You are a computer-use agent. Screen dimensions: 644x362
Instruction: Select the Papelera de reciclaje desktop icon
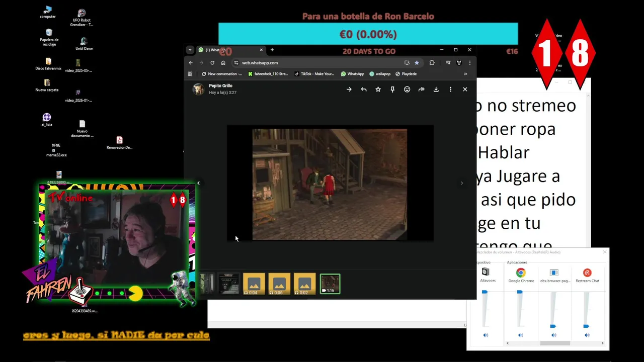(49, 37)
